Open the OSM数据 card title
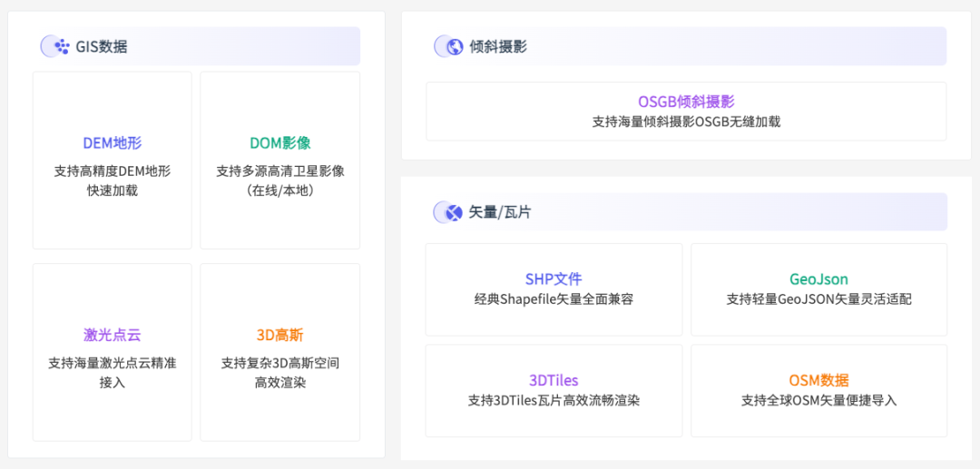Image resolution: width=980 pixels, height=469 pixels. click(818, 380)
